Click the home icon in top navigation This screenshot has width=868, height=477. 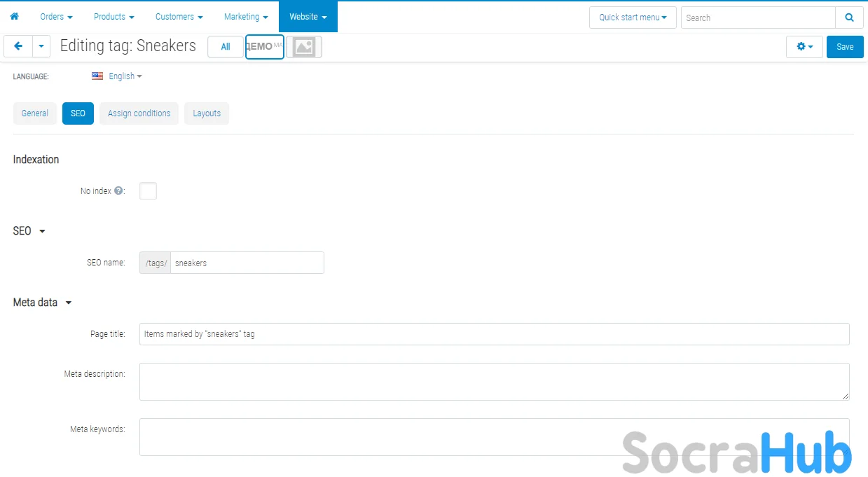click(14, 16)
